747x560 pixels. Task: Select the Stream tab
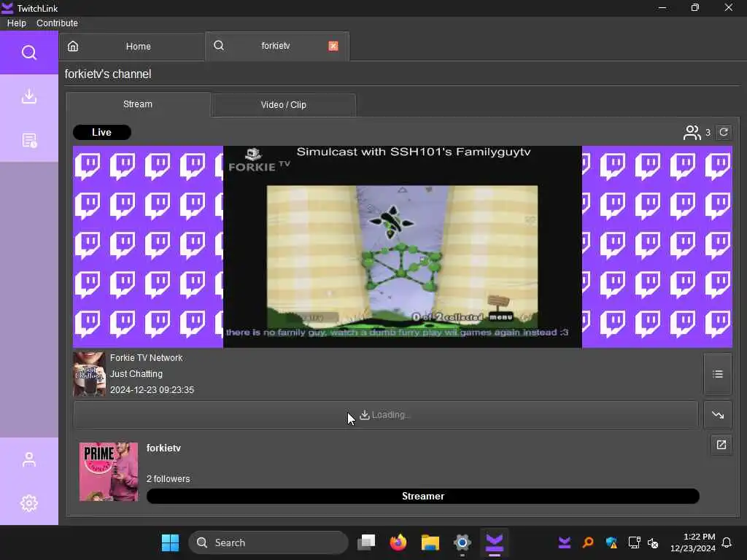(138, 104)
